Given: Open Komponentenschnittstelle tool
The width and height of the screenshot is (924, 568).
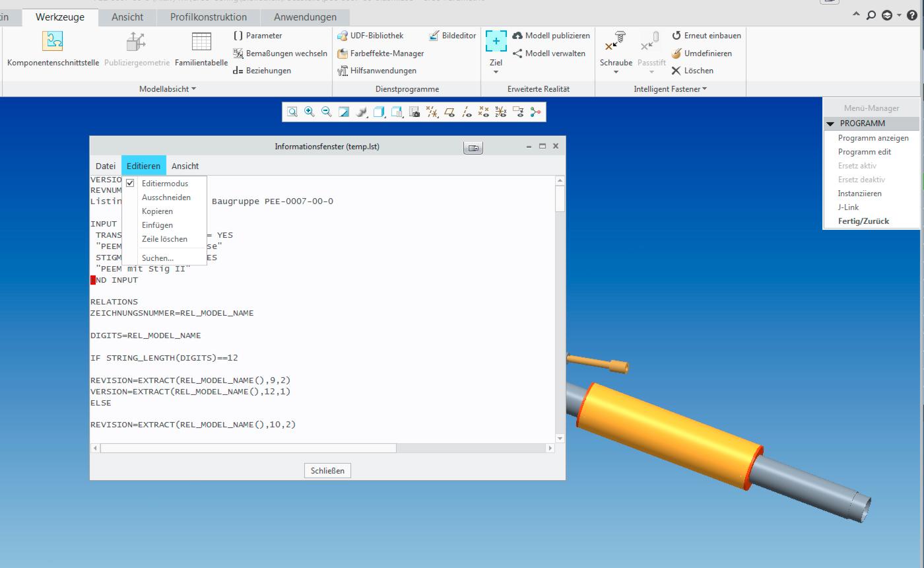Looking at the screenshot, I should (x=53, y=50).
